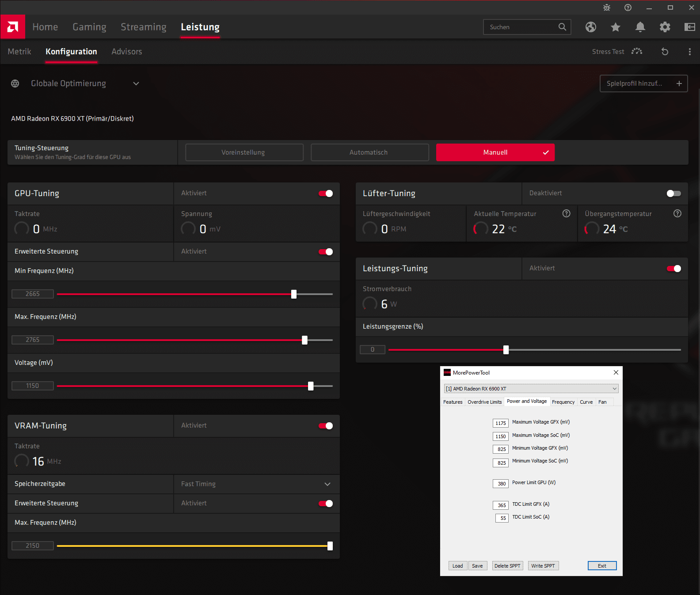Click Save button in MorePowerTool
The height and width of the screenshot is (595, 700).
tap(478, 566)
